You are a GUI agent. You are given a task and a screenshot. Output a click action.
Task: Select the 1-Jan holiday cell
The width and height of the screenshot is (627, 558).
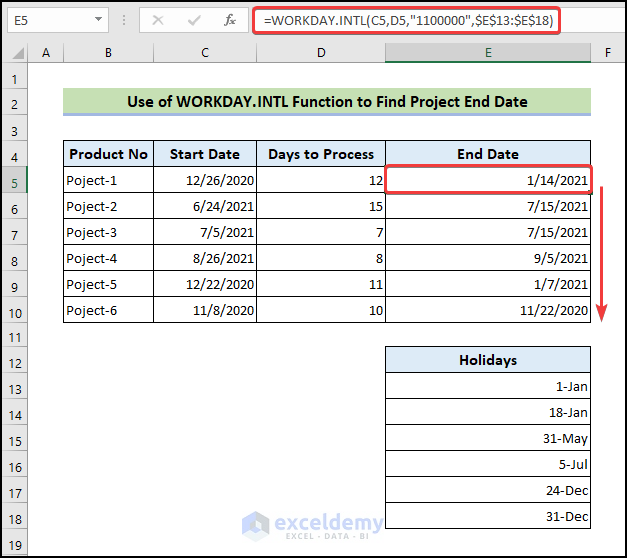[x=488, y=386]
